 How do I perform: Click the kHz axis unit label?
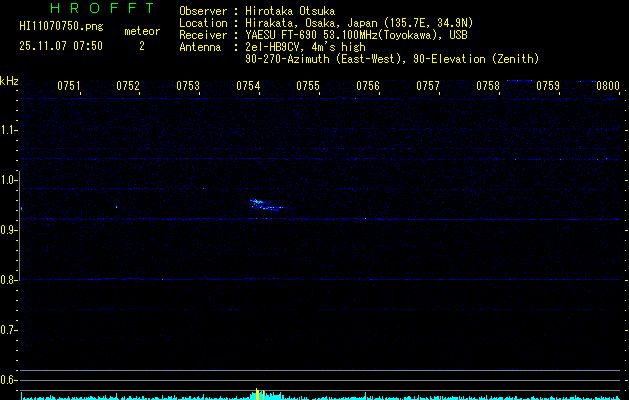click(x=9, y=81)
